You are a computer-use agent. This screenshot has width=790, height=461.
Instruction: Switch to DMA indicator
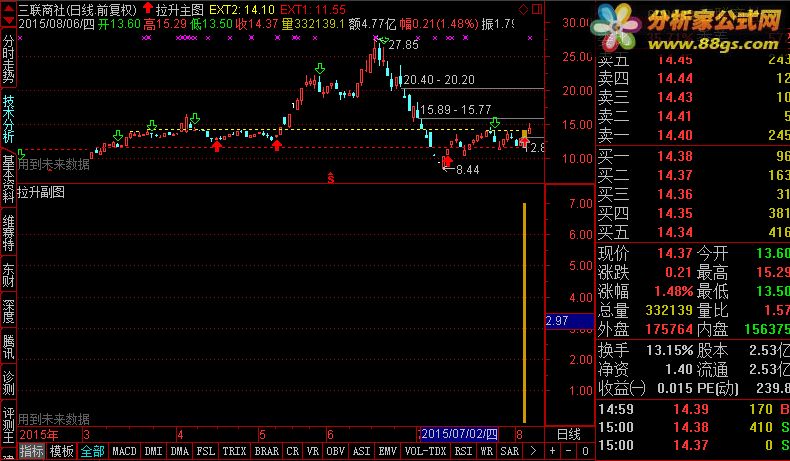[179, 451]
